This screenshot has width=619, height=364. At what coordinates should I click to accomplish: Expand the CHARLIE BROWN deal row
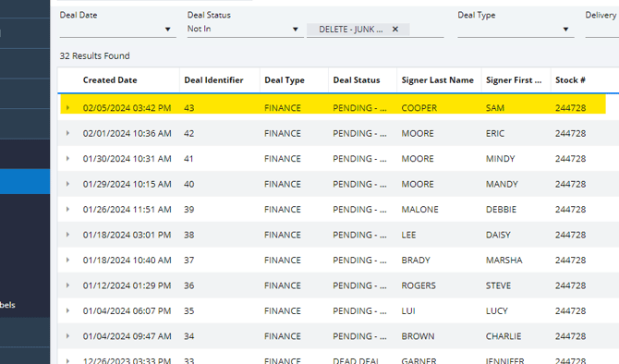(67, 336)
